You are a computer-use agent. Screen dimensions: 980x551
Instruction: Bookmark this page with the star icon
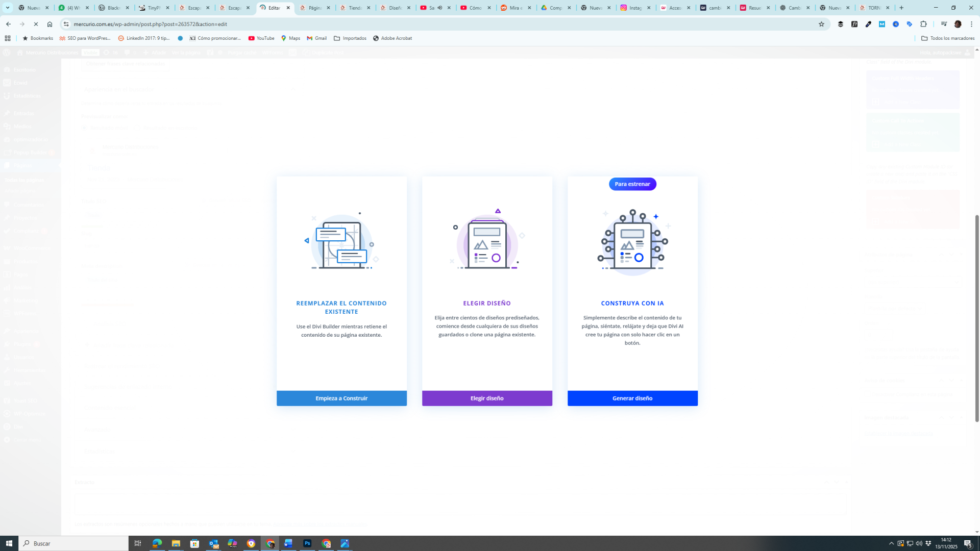click(821, 24)
